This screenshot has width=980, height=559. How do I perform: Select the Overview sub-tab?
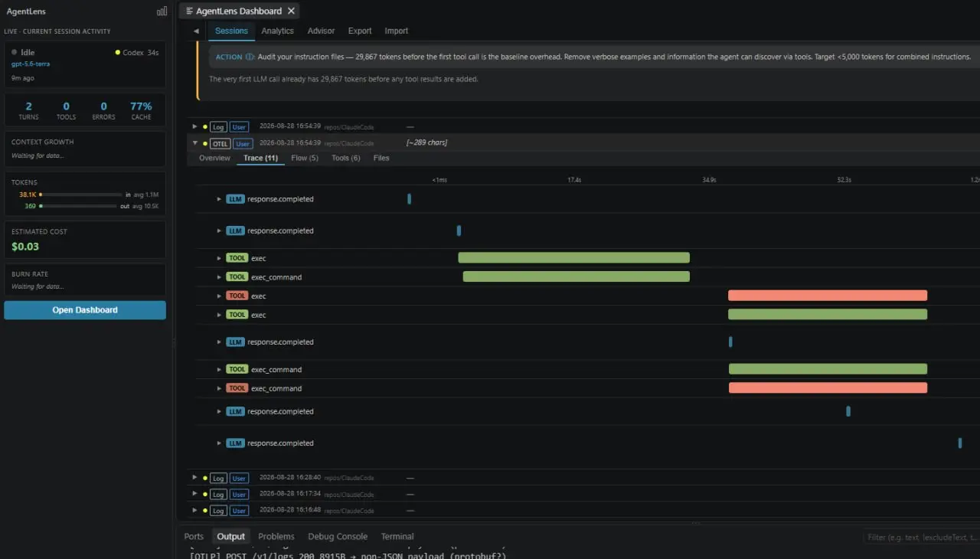point(214,158)
